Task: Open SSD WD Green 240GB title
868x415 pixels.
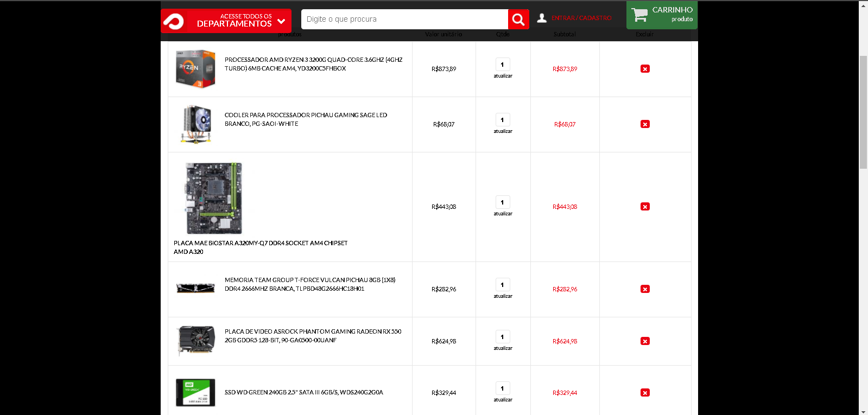Action: tap(304, 392)
